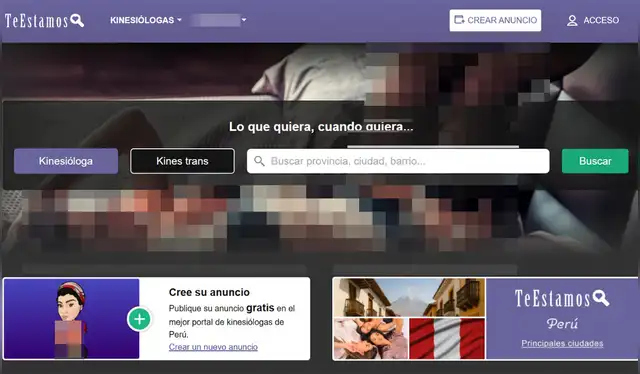640x374 pixels.
Task: Click the green Buscar button
Action: click(595, 161)
